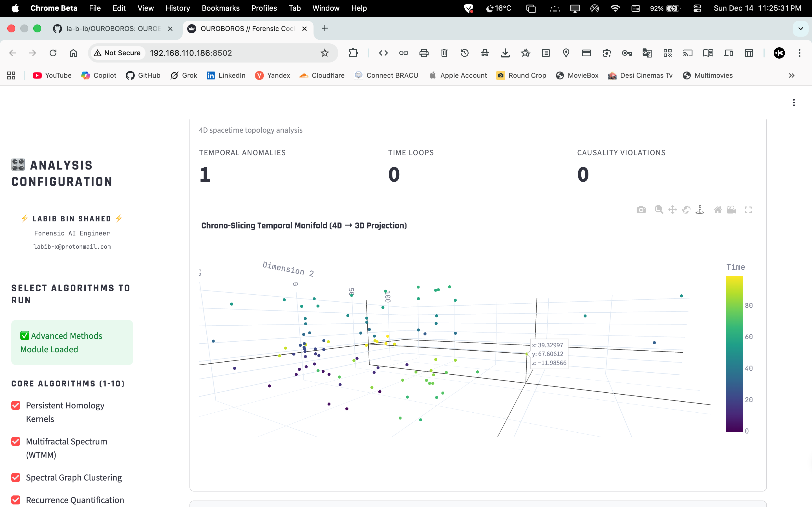Open the Bookmarks menu in the menu bar
The width and height of the screenshot is (812, 507).
(220, 8)
